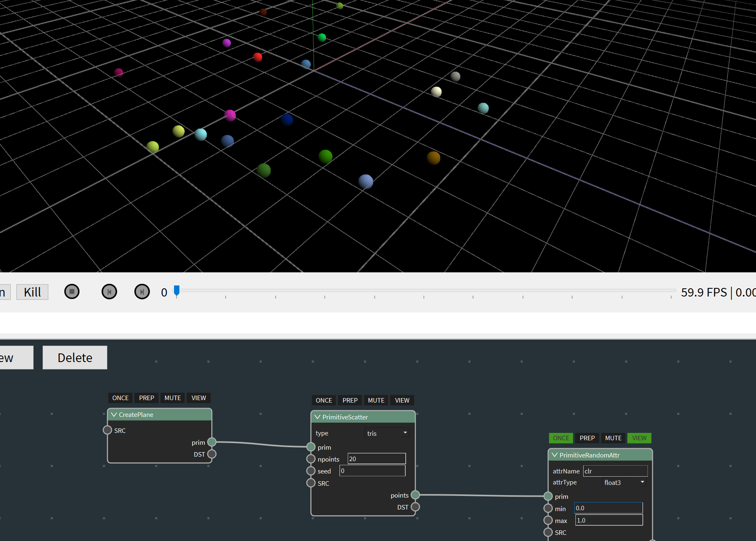This screenshot has width=756, height=541.
Task: Click CreatePlane prim output socket
Action: [x=212, y=442]
